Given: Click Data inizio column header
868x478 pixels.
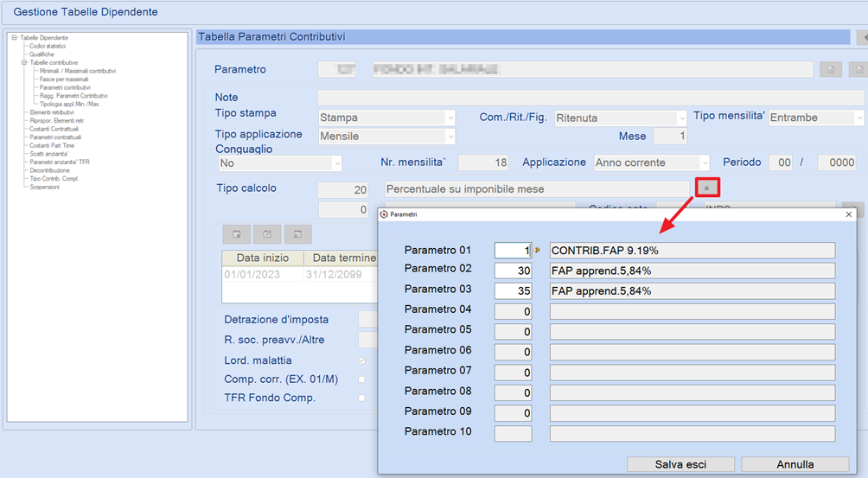Looking at the screenshot, I should [263, 258].
